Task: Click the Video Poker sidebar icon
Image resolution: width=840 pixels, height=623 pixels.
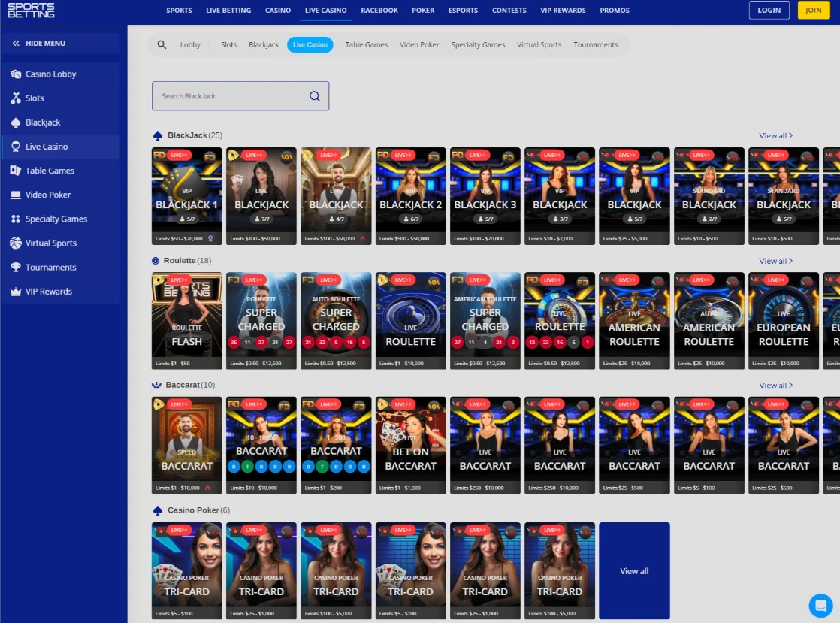Action: (x=15, y=195)
